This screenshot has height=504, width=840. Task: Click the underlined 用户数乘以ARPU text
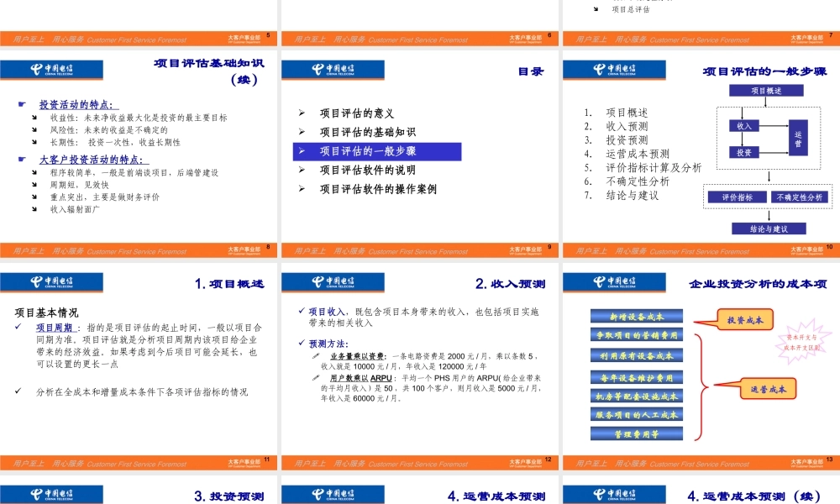(x=360, y=378)
